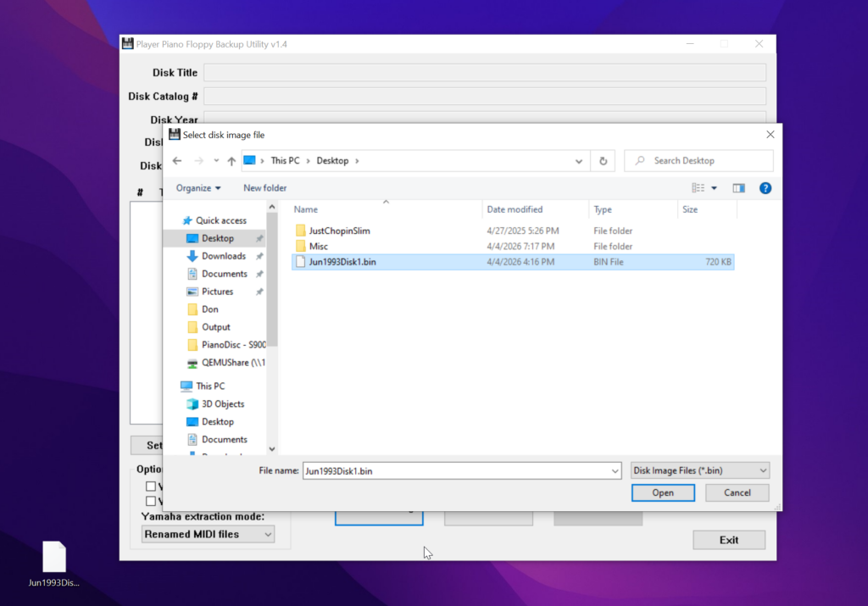Open the Yamaha extraction mode dropdown
Image resolution: width=868 pixels, height=606 pixels.
coord(207,534)
